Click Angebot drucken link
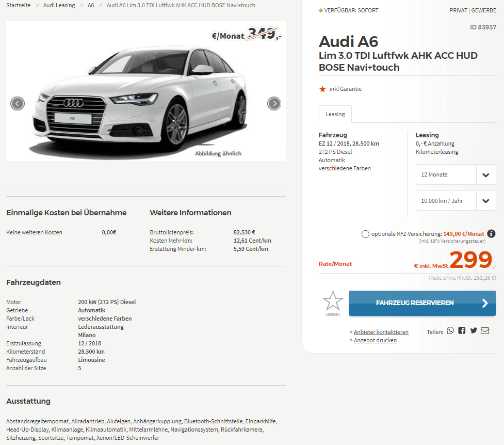The width and height of the screenshot is (504, 445). point(375,340)
